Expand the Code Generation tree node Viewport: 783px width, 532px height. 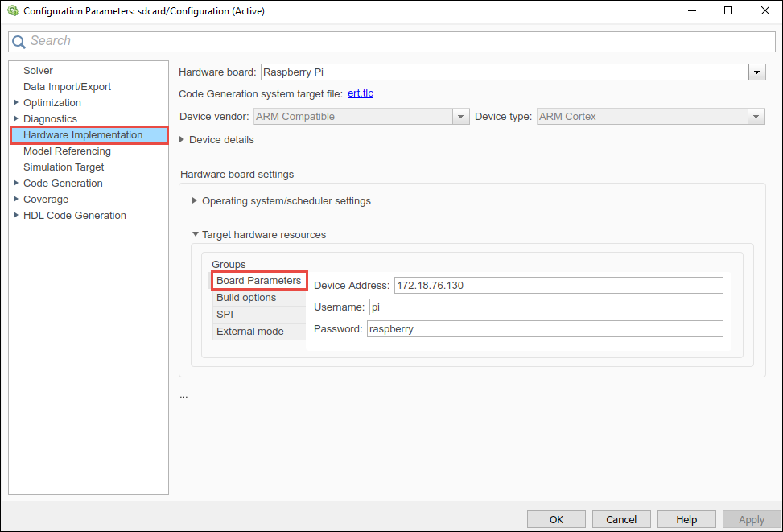click(16, 184)
